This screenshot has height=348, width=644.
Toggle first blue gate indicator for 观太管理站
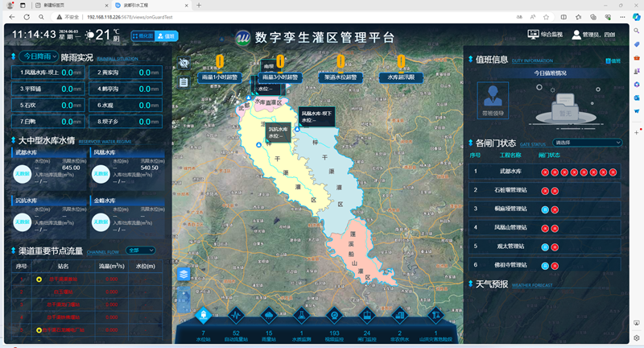pos(545,246)
